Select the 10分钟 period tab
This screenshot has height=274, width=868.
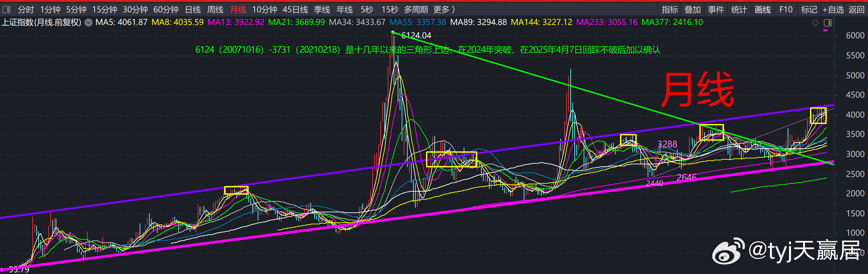[265, 9]
